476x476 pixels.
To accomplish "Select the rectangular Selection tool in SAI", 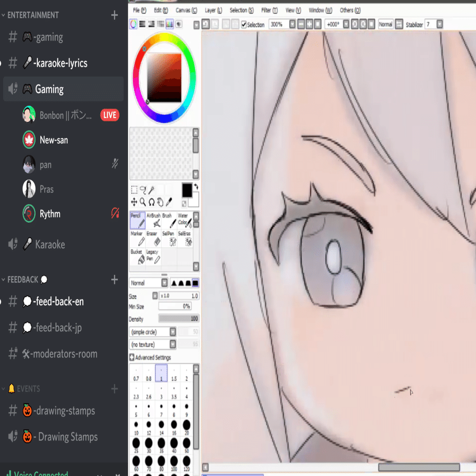I will [134, 190].
